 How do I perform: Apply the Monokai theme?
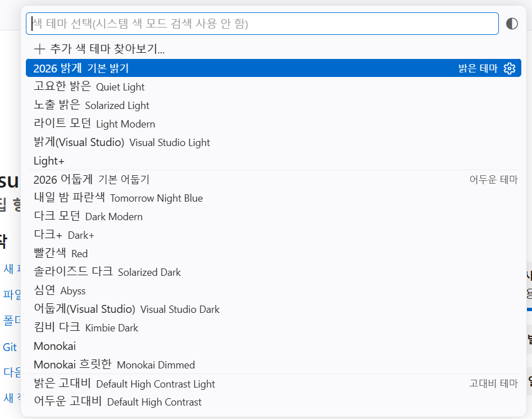pyautogui.click(x=274, y=346)
